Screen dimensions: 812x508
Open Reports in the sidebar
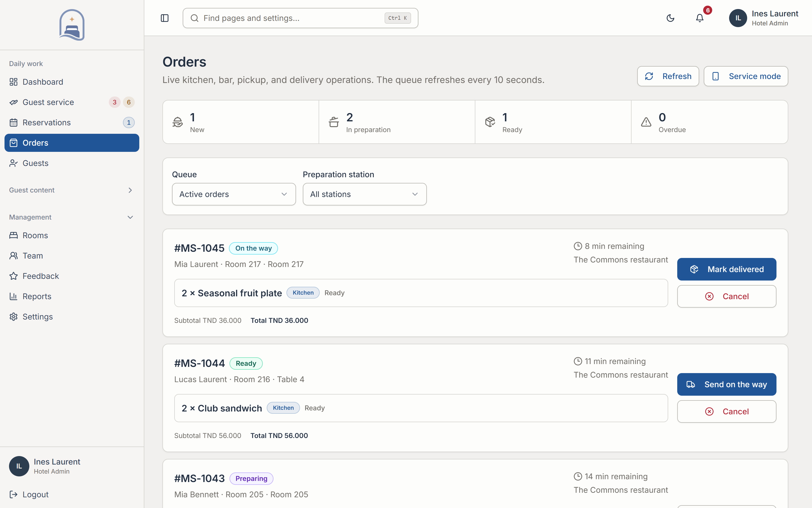(x=72, y=296)
